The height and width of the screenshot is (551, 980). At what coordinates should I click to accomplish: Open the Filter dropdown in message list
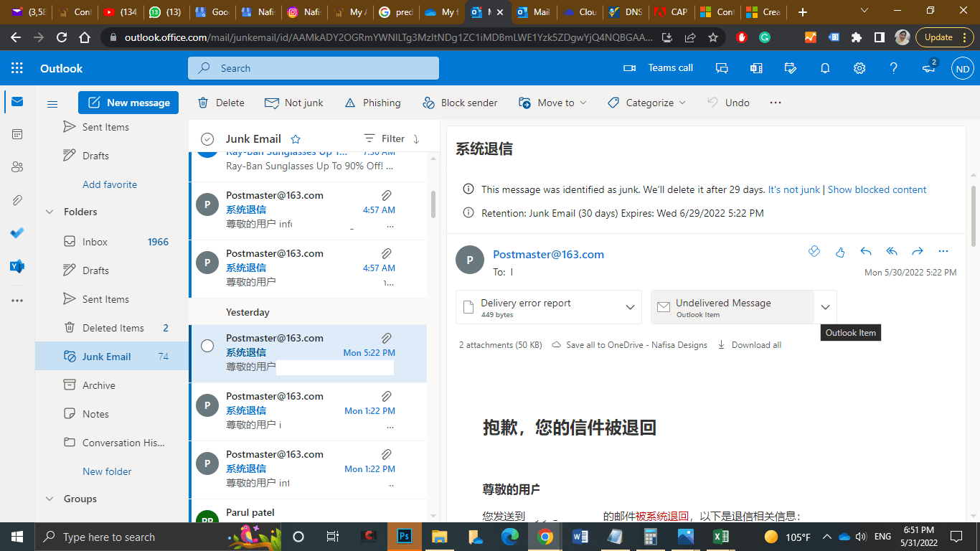[385, 138]
